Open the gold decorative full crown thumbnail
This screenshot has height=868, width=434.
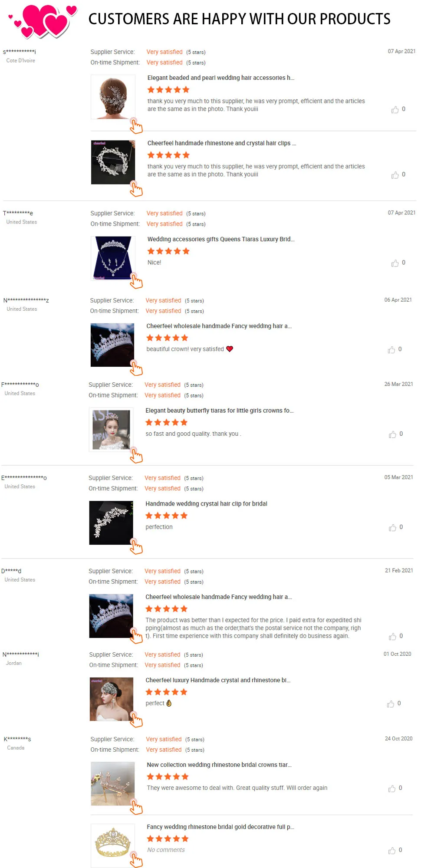pos(113,845)
